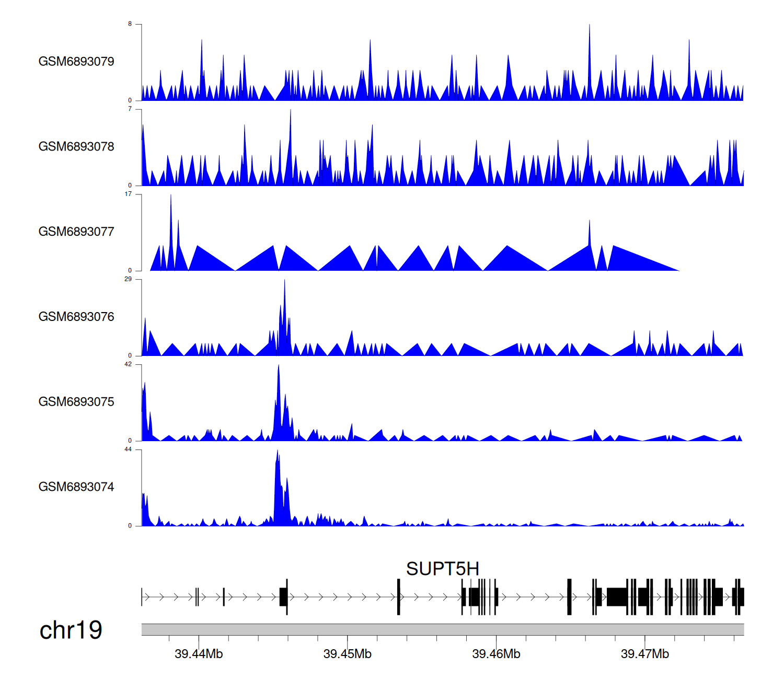Viewport: 784px width, 690px height.
Task: Click the gray chromosome ideogram bar
Action: point(442,629)
